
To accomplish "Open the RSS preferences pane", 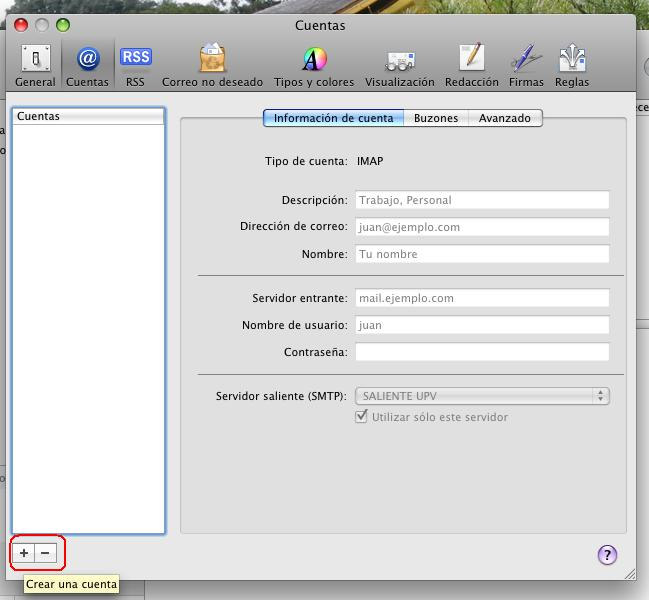I will (x=135, y=65).
